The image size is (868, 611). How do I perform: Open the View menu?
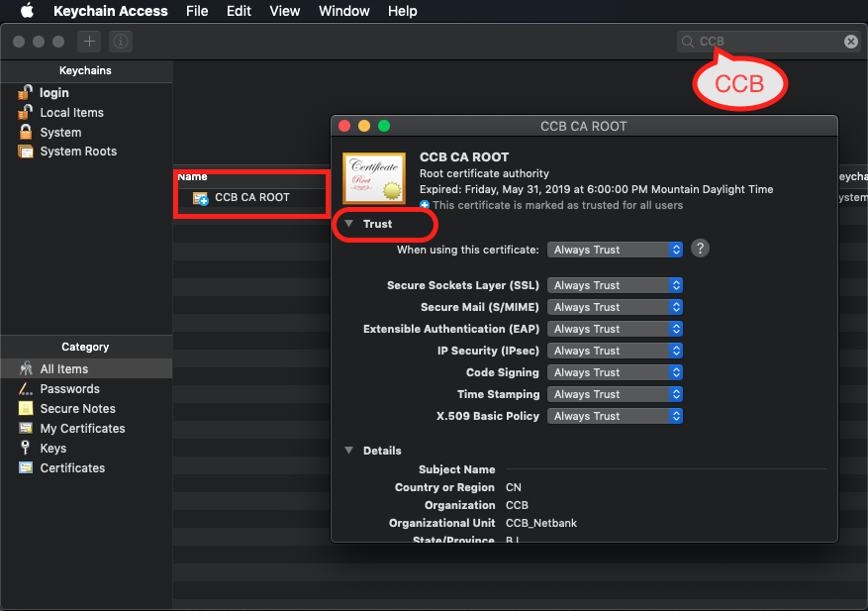284,11
